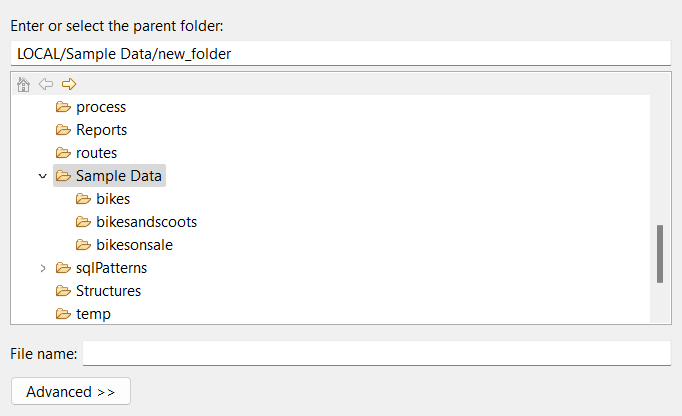
Task: Click the folder tree vertical scrollbar thumb
Action: tap(660, 254)
